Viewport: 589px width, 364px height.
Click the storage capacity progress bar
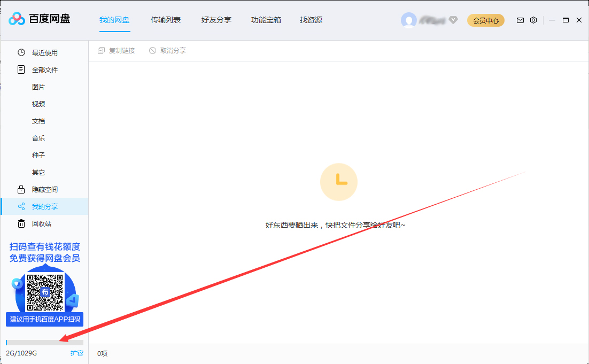44,342
